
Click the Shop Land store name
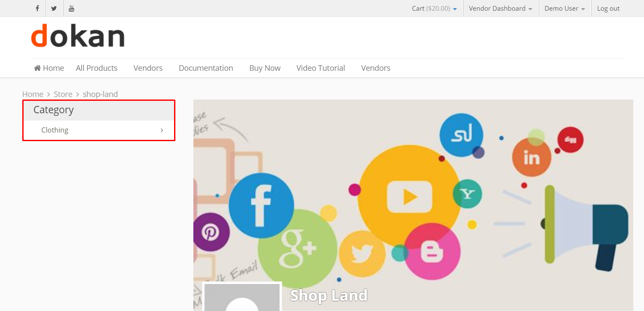coord(329,296)
